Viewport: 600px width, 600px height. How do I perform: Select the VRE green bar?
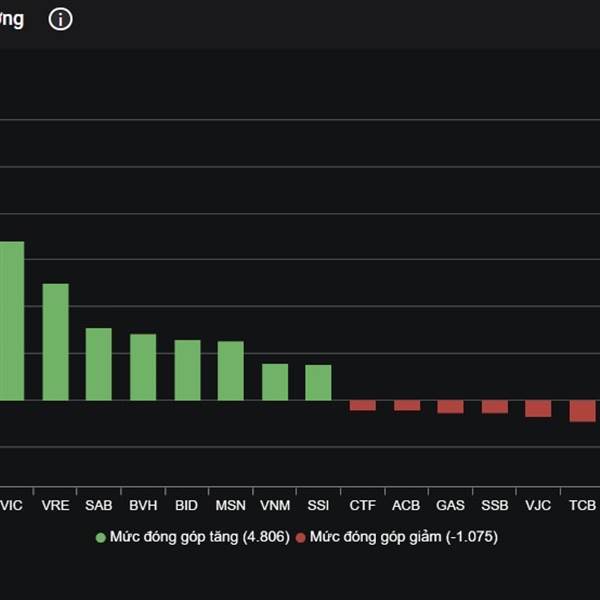tap(55, 341)
